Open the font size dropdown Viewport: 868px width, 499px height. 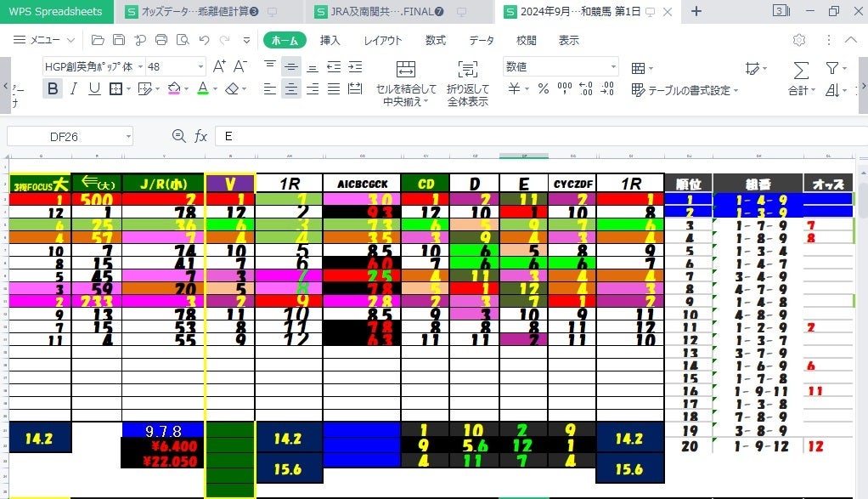tap(200, 66)
